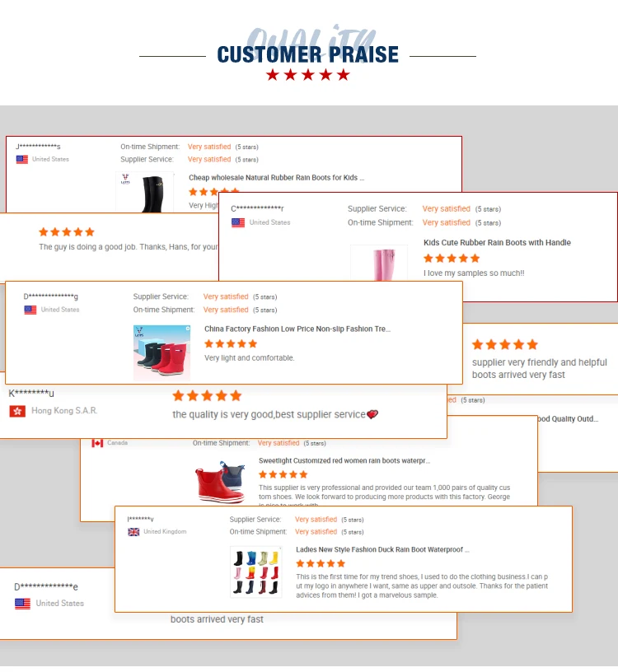Click US flag beside J***s reviewer
Viewport: 618px width, 672px height.
coord(22,160)
